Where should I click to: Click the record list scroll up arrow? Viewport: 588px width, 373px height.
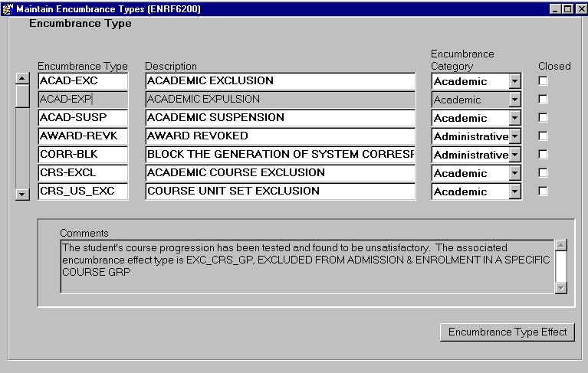[22, 78]
